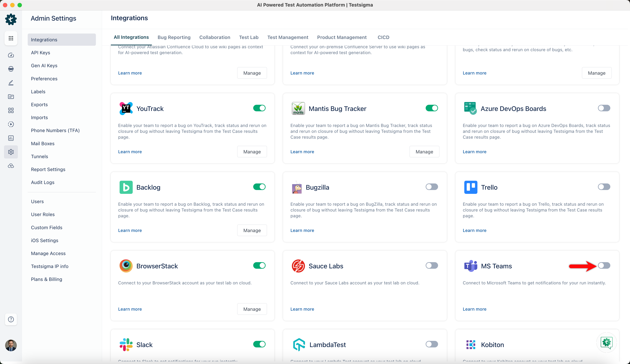Open Manage for the Backlog integration
Image resolution: width=630 pixels, height=364 pixels.
pyautogui.click(x=252, y=230)
